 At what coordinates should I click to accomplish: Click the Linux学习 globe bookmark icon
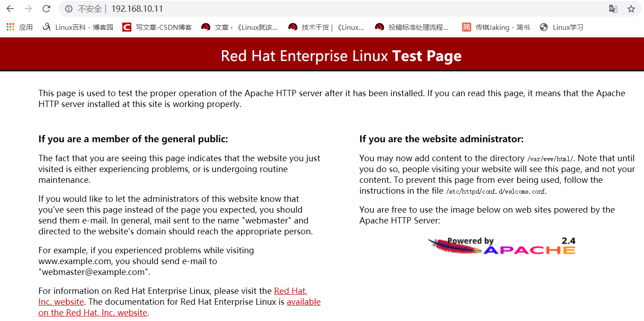(544, 27)
